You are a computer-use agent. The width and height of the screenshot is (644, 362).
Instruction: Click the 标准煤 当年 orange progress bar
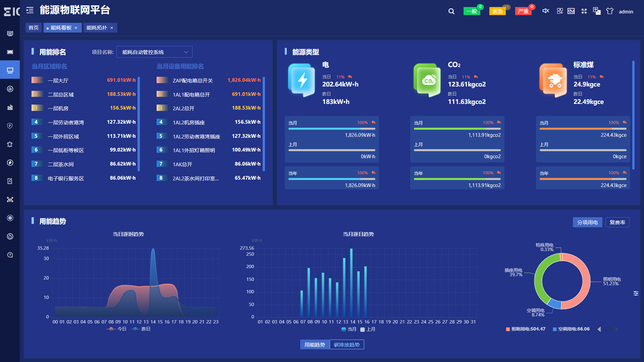[583, 179]
